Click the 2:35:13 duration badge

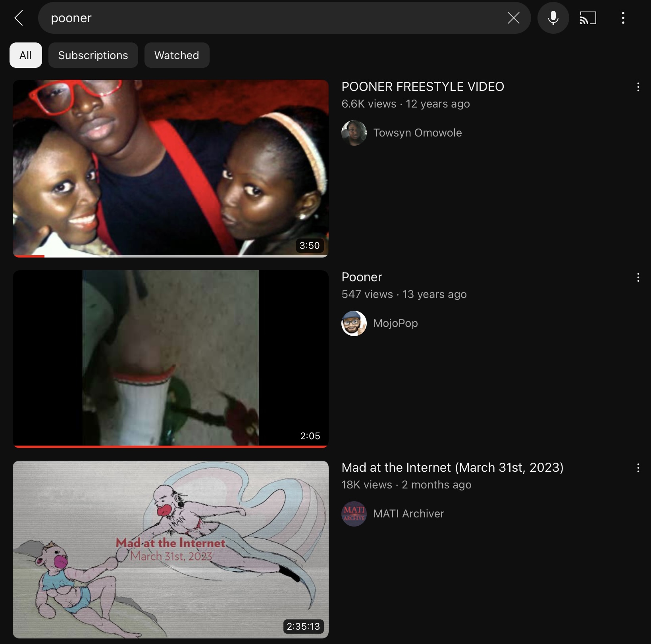pyautogui.click(x=303, y=627)
